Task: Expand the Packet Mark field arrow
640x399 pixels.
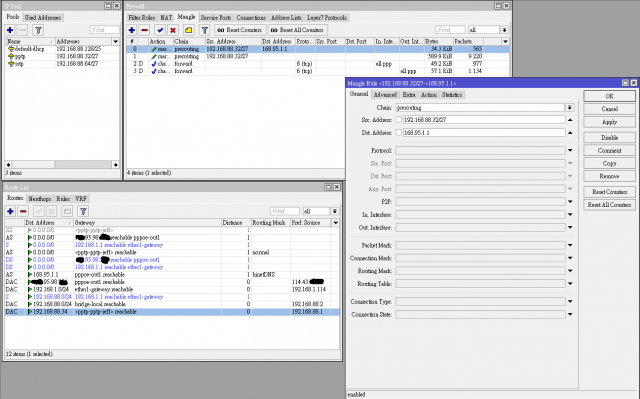Action: (570, 245)
